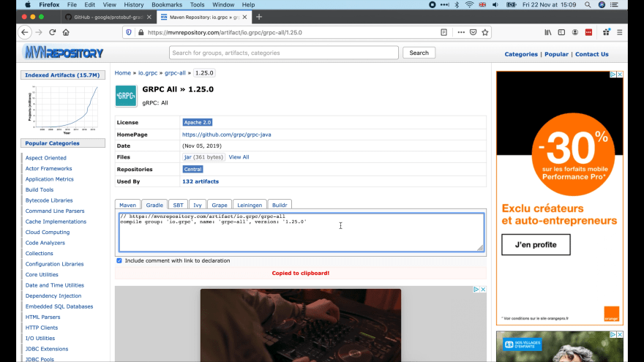Click the Home breadcrumb link
This screenshot has width=644, height=362.
(x=122, y=73)
